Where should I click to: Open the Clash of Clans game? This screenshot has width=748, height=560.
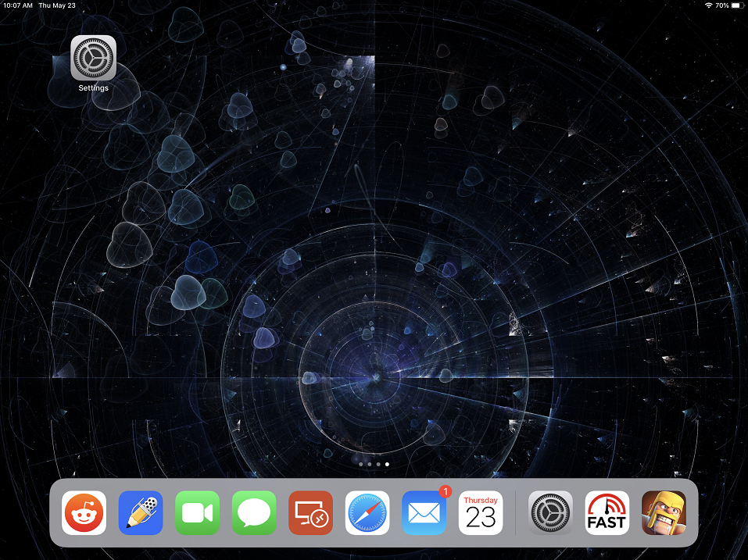tap(664, 513)
